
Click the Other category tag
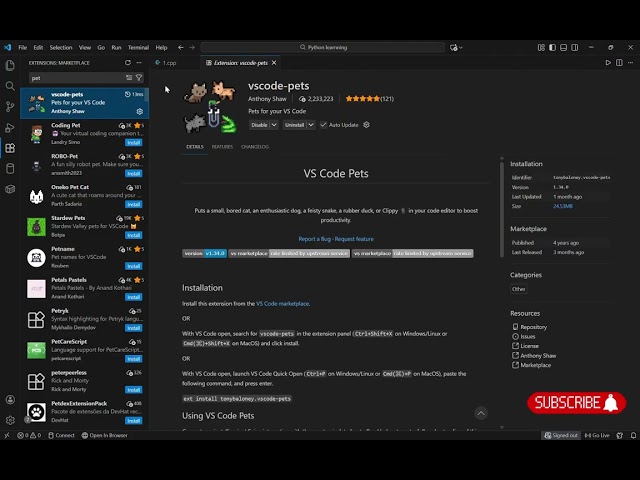coord(518,289)
